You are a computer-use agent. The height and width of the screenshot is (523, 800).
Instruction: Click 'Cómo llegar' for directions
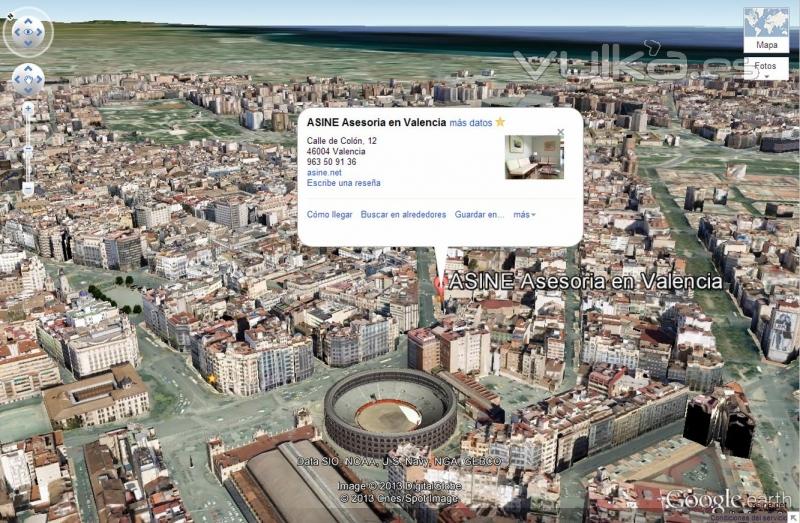coord(329,215)
